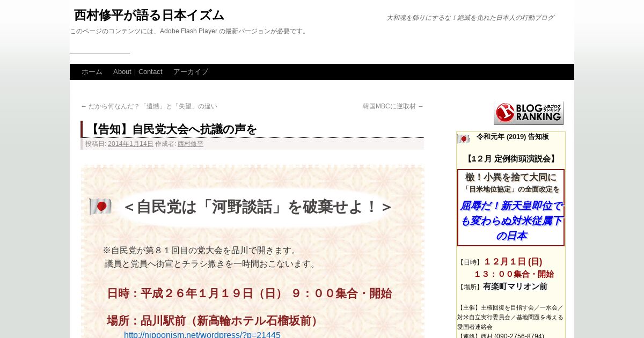This screenshot has height=338, width=644.
Task: Click the blue text 屈辱だ！新天皇即位でも
Action: pyautogui.click(x=511, y=221)
